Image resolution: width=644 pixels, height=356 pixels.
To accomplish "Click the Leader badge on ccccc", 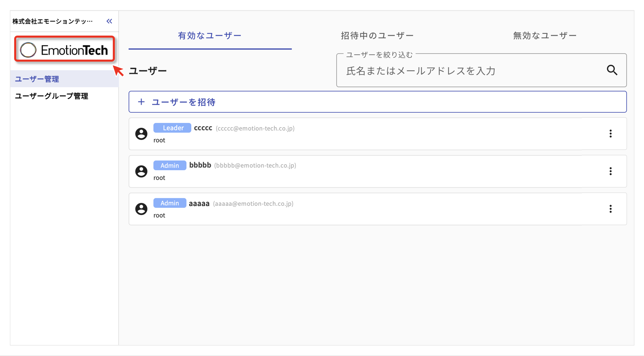I will [x=172, y=128].
